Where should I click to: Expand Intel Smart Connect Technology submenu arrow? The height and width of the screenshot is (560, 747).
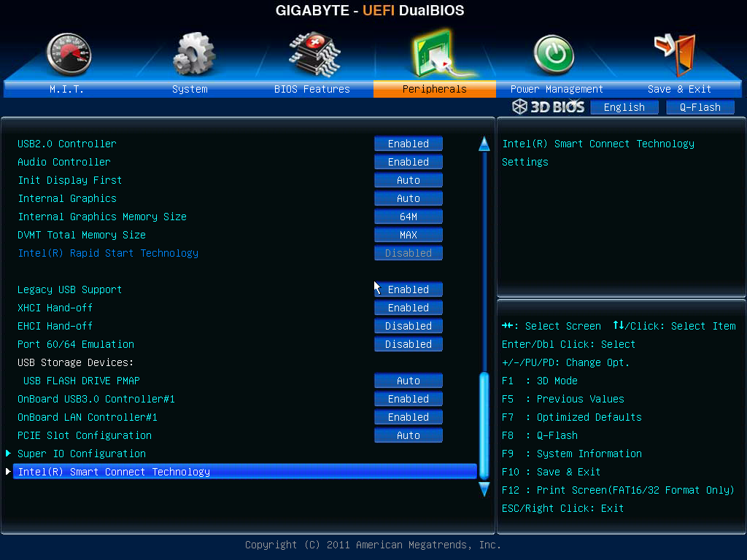point(8,472)
